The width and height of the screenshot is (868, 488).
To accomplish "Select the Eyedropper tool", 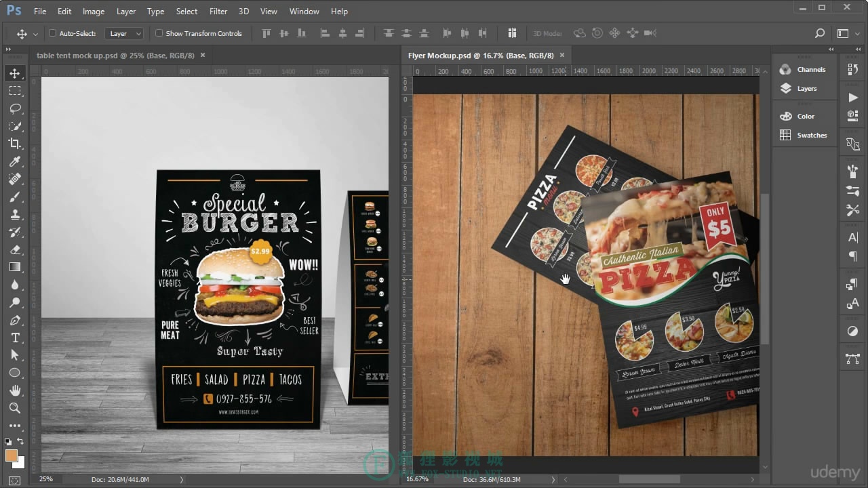I will click(x=15, y=161).
